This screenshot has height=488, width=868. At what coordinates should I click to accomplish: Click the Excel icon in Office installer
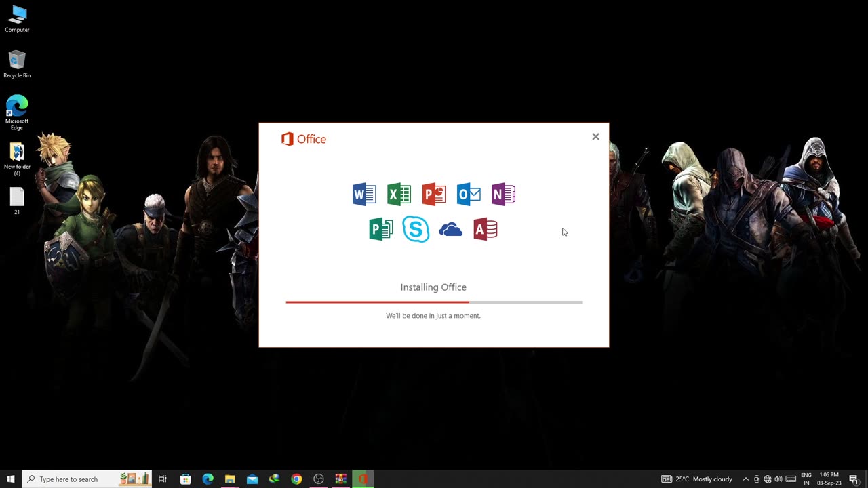coord(399,195)
